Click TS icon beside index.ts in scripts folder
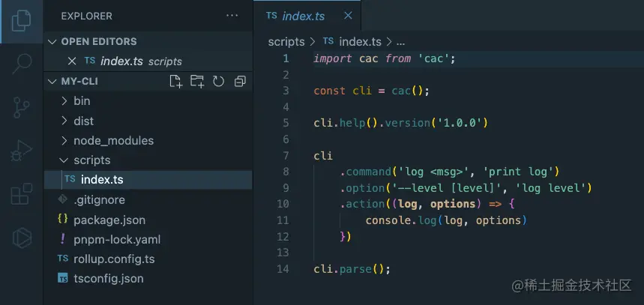 [70, 179]
